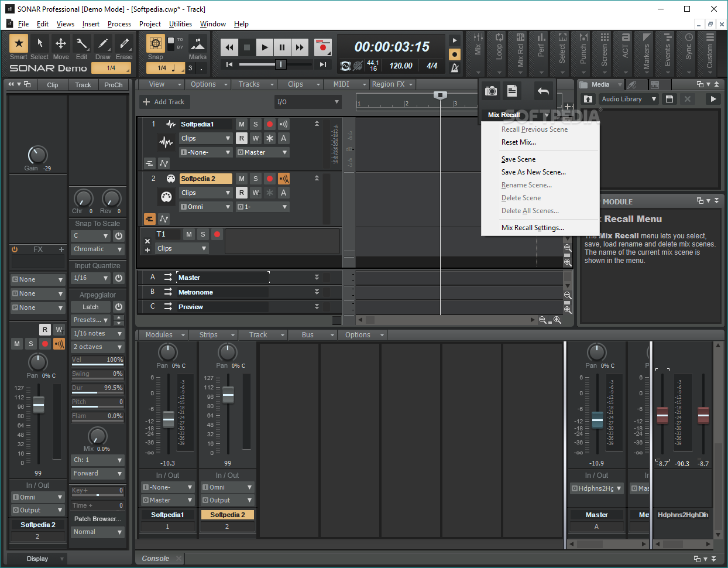Open the Audio Library dropdown
Screen dimensions: 728x568
628,99
